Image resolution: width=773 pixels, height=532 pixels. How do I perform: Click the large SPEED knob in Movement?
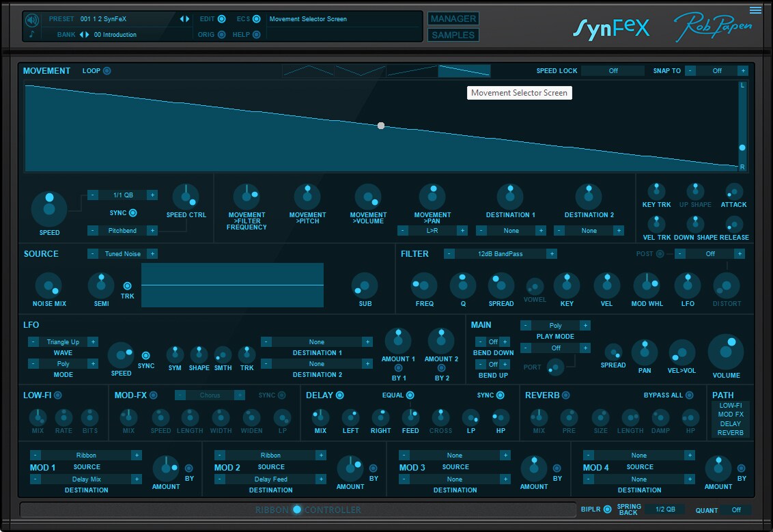click(x=49, y=208)
